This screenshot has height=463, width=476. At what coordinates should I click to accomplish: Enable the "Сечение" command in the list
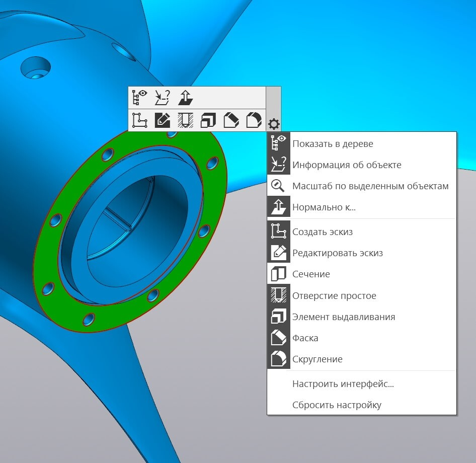(x=362, y=274)
